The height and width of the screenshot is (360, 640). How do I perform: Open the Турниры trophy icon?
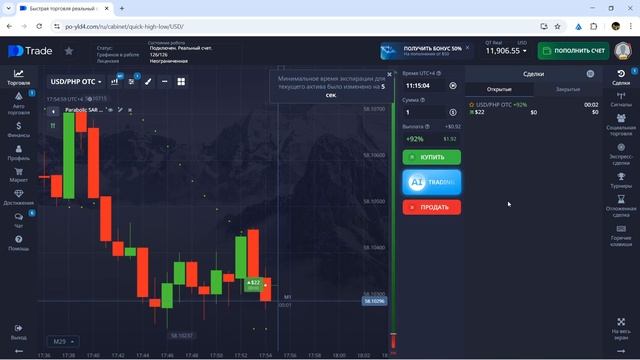(621, 180)
